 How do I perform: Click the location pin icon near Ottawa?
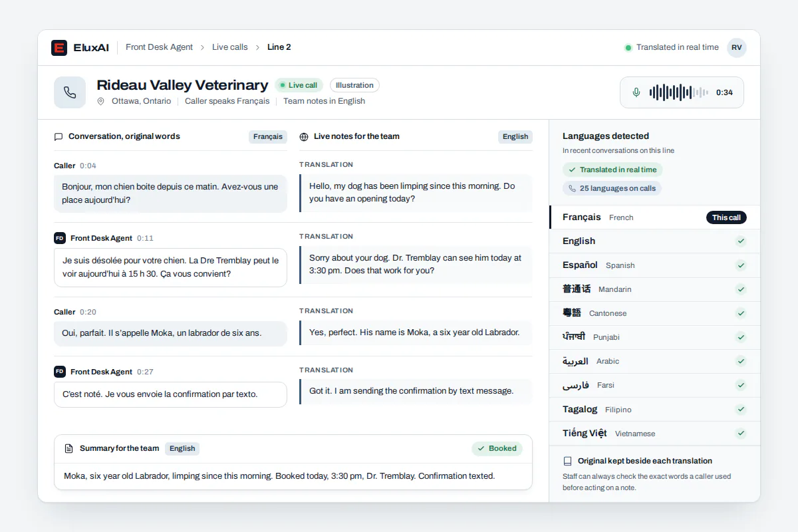[101, 101]
